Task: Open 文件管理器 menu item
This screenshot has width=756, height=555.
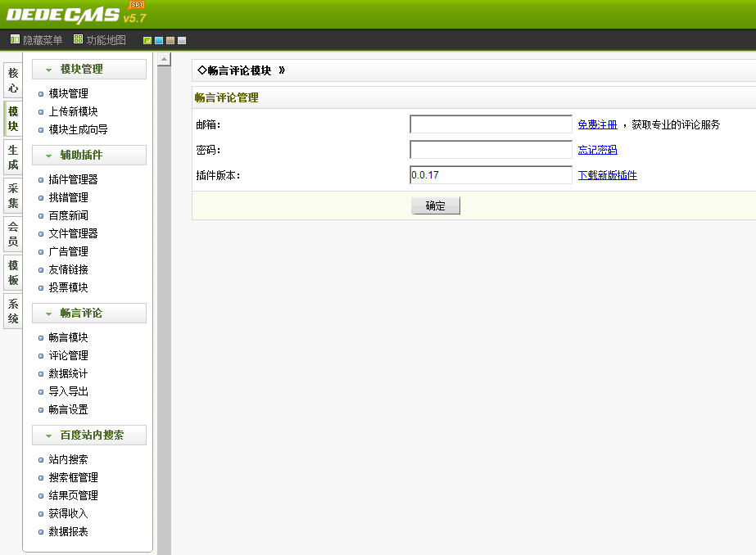Action: click(73, 233)
